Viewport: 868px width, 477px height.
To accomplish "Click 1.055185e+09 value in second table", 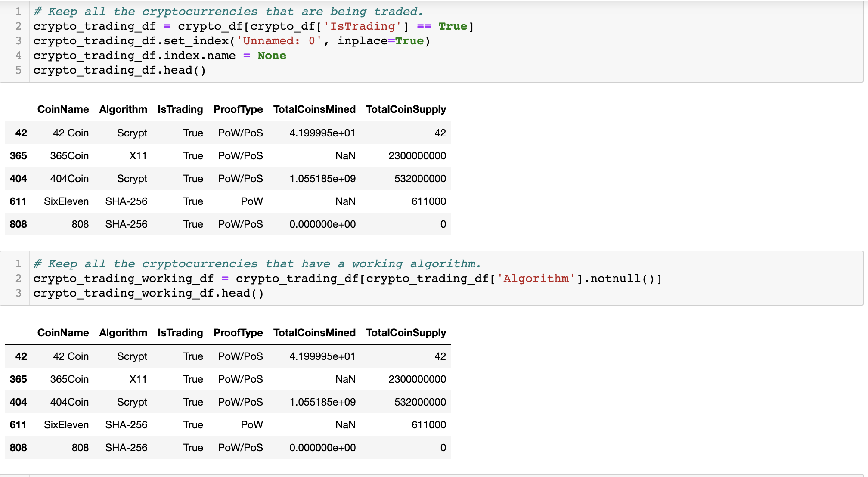I will [322, 402].
